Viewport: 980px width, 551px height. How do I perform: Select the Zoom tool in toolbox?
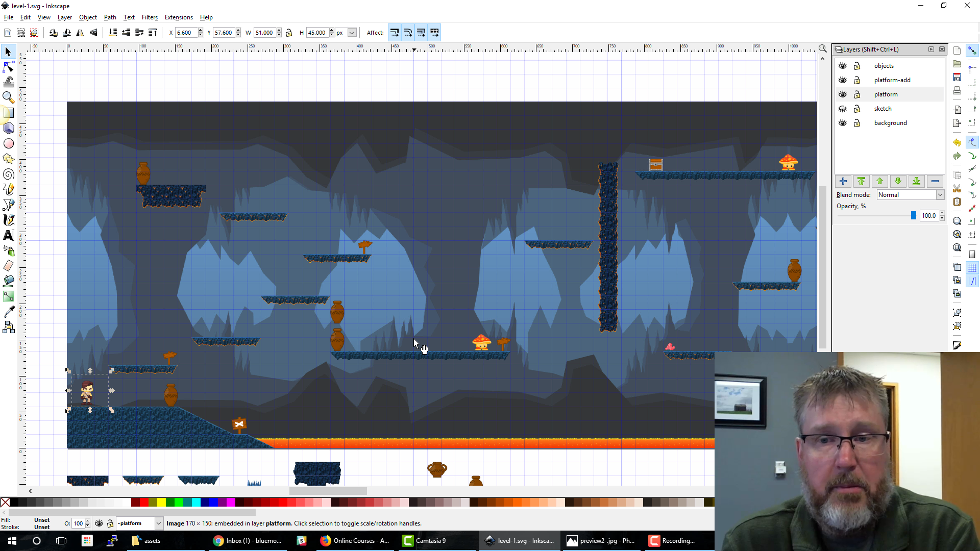9,97
